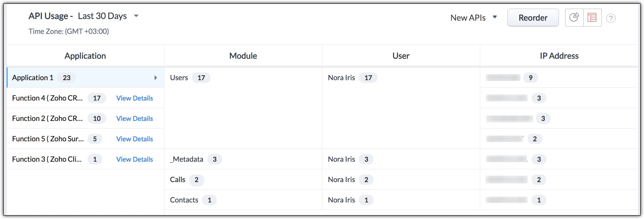Expand Application 1 row arrow
Viewport: 644px width, 219px height.
tap(156, 78)
